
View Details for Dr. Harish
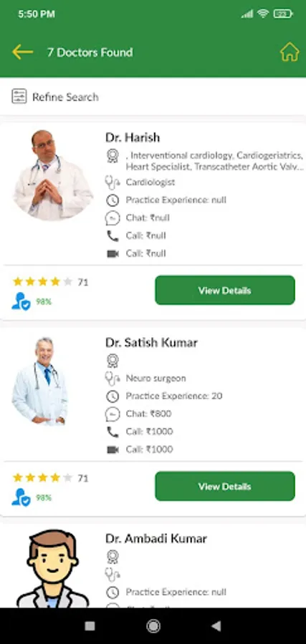(x=224, y=291)
